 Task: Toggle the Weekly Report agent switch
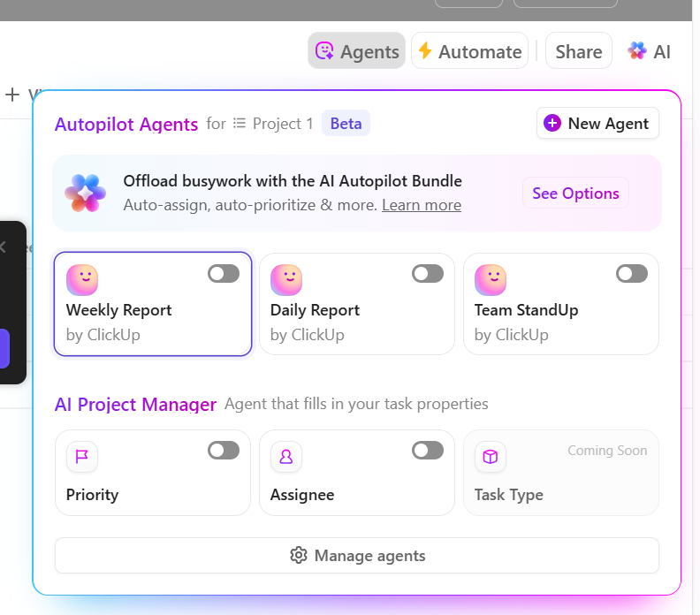[x=224, y=274]
